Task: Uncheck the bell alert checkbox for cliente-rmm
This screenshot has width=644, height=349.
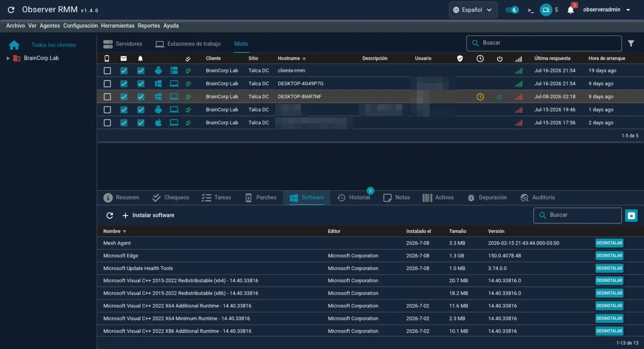Action: [x=141, y=71]
